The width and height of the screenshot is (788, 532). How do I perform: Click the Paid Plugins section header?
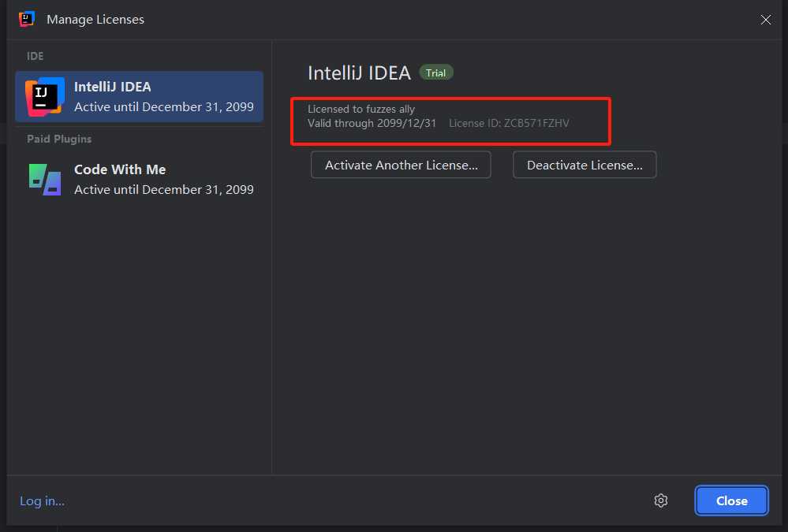point(59,140)
